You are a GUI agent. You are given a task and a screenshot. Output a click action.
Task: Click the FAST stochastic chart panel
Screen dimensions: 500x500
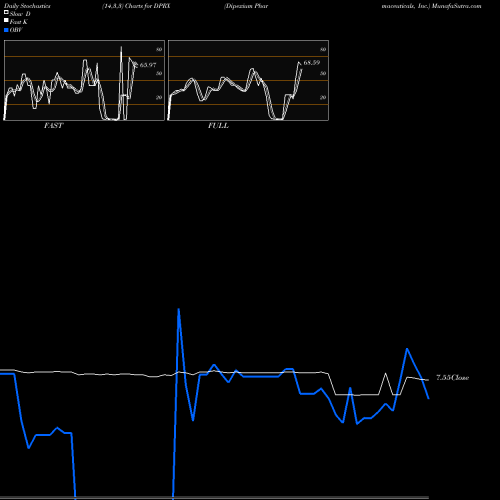tap(84, 80)
